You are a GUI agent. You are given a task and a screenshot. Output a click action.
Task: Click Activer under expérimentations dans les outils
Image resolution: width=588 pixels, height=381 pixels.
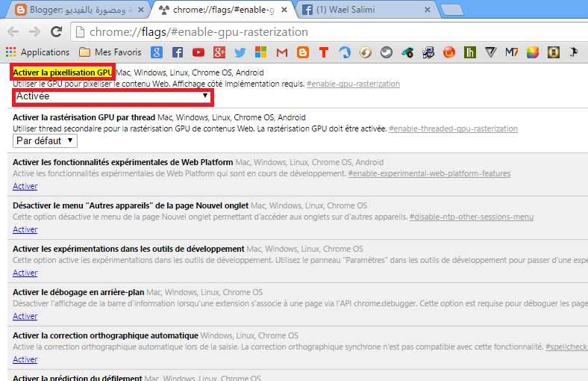[x=25, y=273]
